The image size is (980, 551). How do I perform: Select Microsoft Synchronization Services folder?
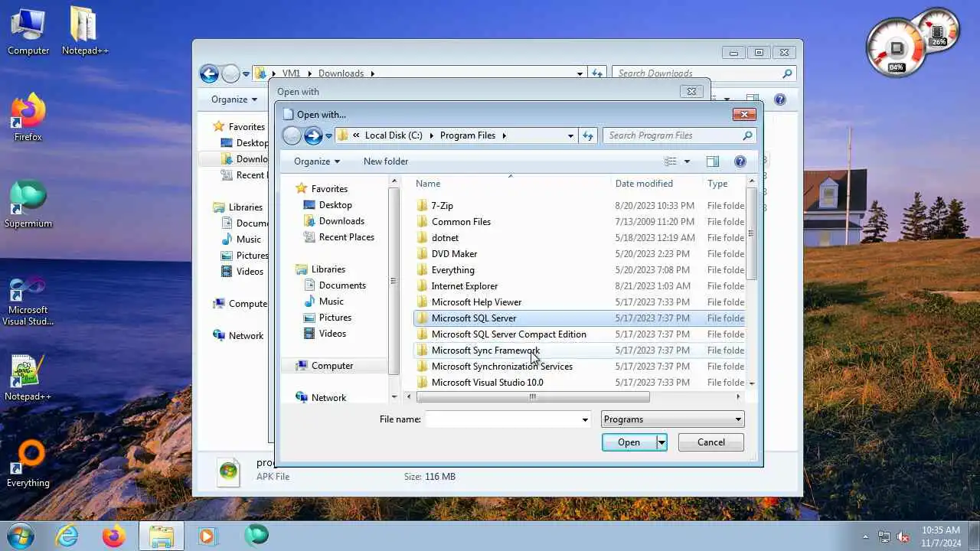point(578,367)
